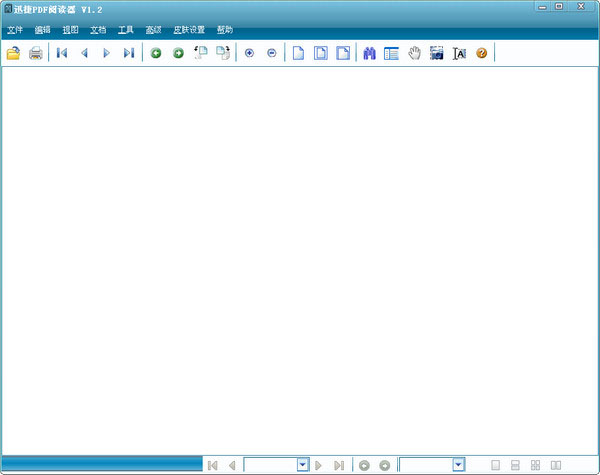Jump to last page using toolbar arrow
Viewport: 600px width, 475px height.
point(128,53)
